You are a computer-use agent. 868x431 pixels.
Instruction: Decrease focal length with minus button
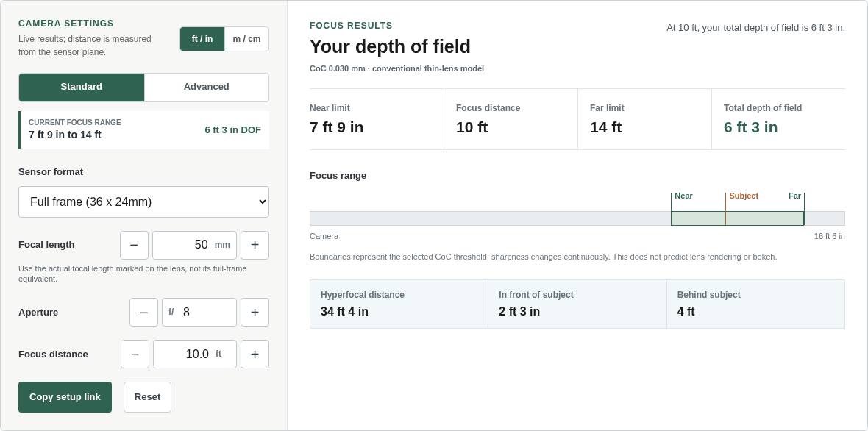tap(134, 245)
